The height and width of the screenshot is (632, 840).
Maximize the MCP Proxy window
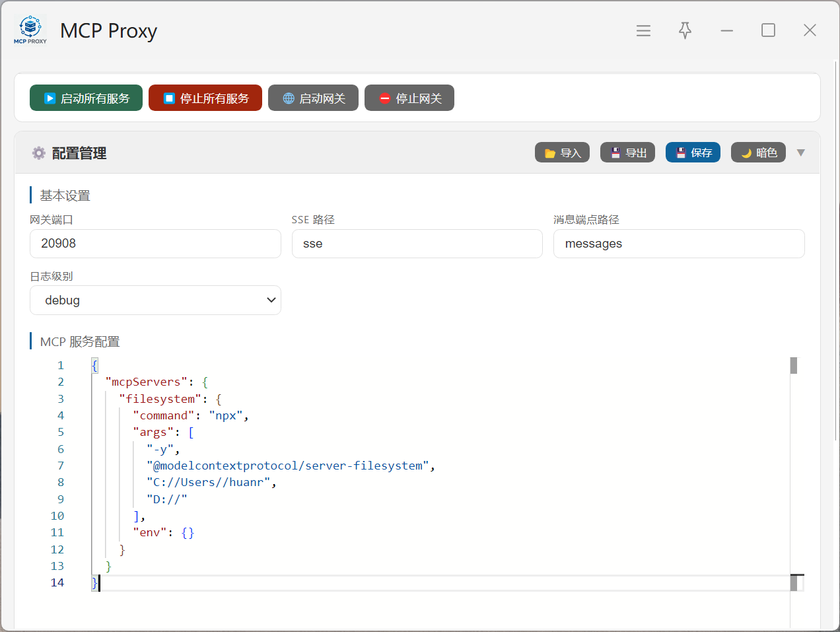click(x=768, y=30)
